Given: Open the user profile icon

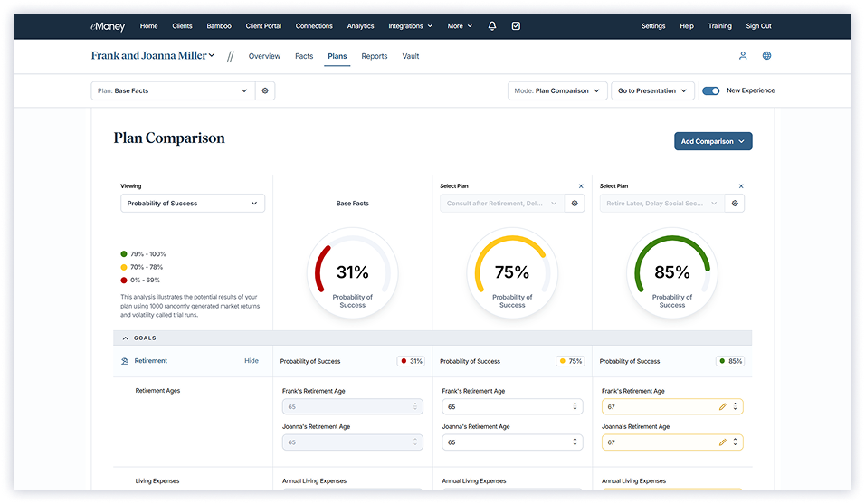Looking at the screenshot, I should coord(743,56).
